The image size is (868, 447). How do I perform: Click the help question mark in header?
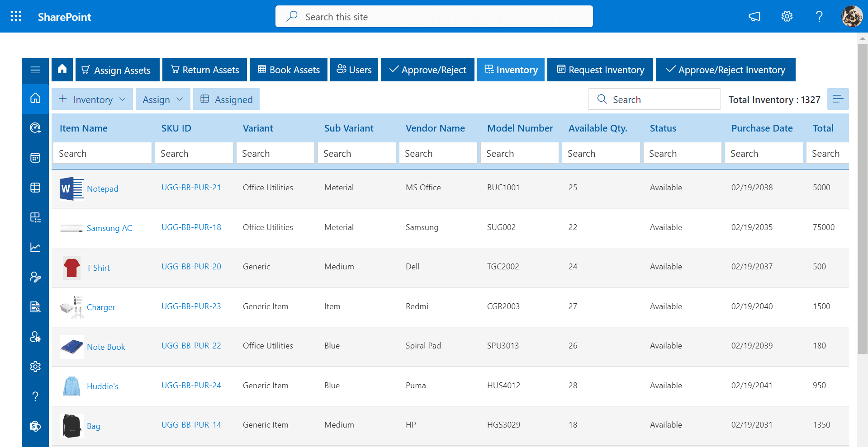[819, 17]
